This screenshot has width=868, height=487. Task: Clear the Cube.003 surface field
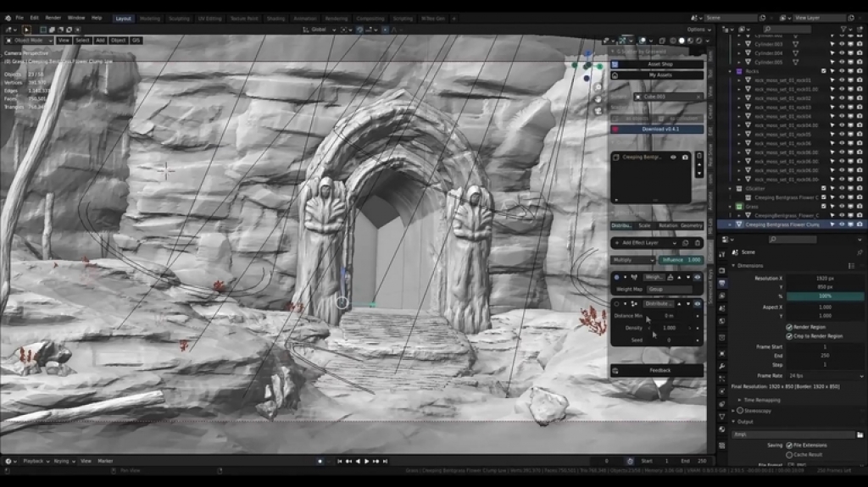(698, 97)
